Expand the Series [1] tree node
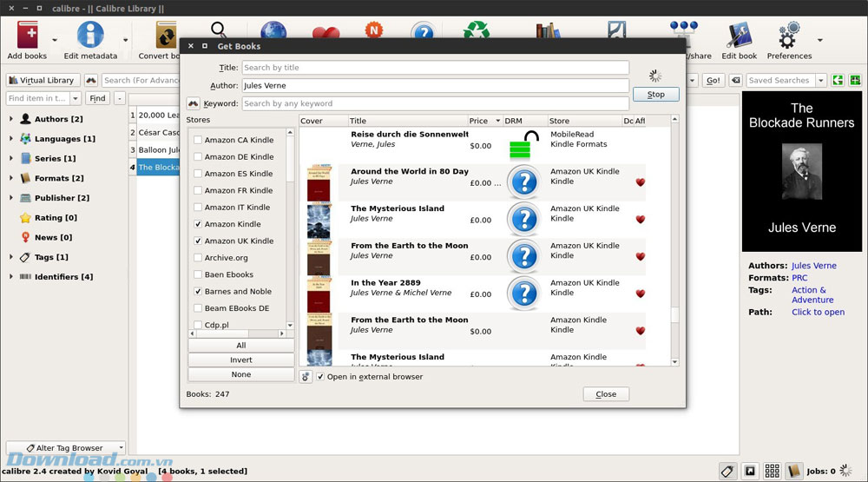 pos(11,158)
